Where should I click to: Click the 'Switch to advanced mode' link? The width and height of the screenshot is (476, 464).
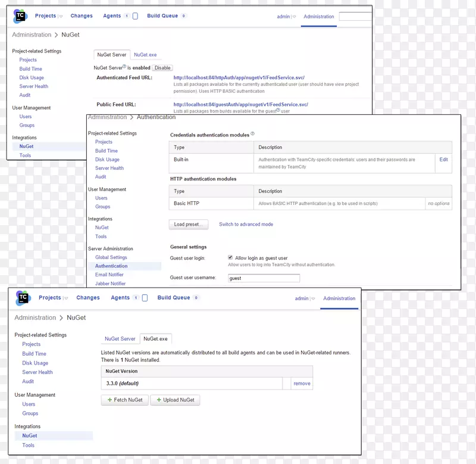click(x=246, y=224)
